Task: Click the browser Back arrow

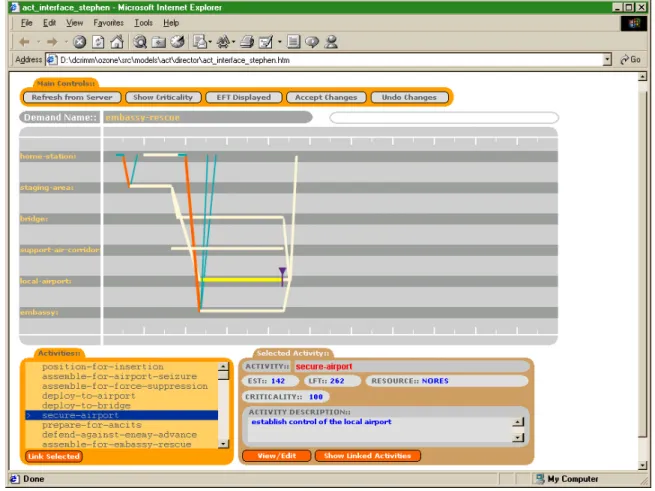Action: pyautogui.click(x=24, y=42)
